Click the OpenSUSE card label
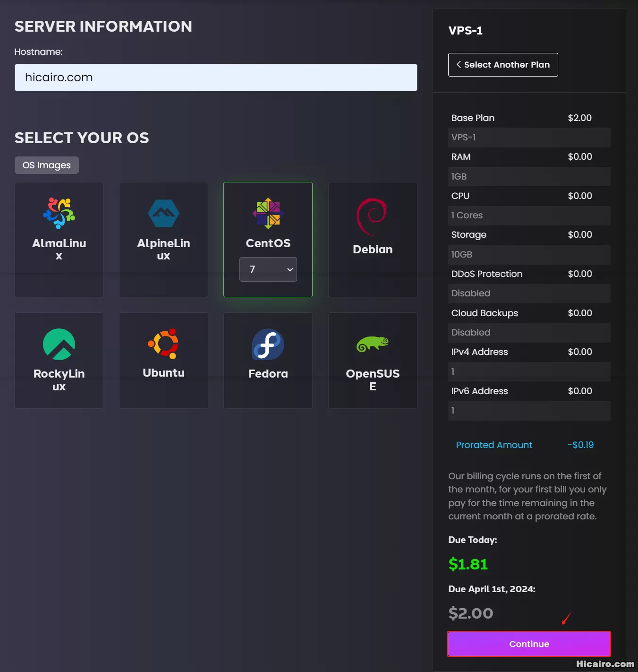 pyautogui.click(x=373, y=380)
